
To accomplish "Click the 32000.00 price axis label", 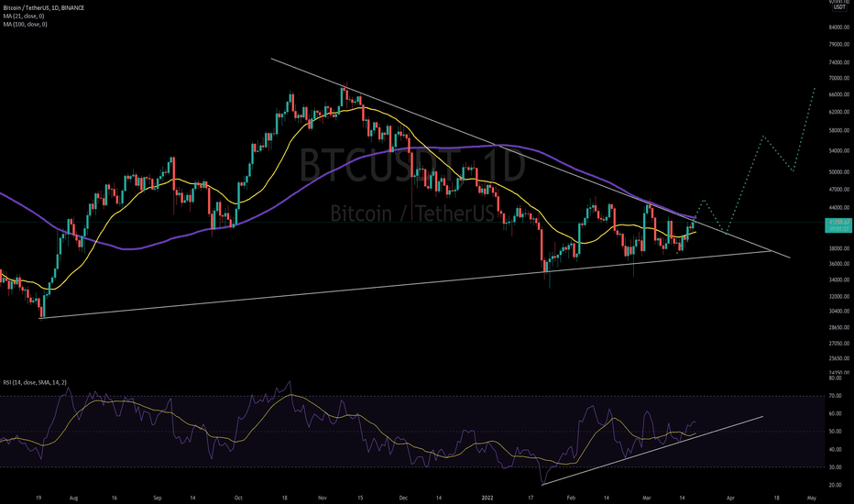I will click(x=838, y=297).
